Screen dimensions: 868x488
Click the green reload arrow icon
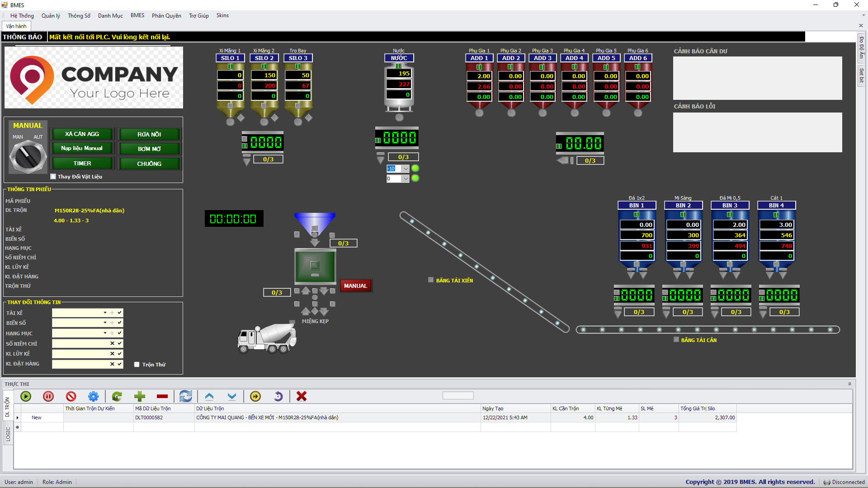click(x=117, y=396)
